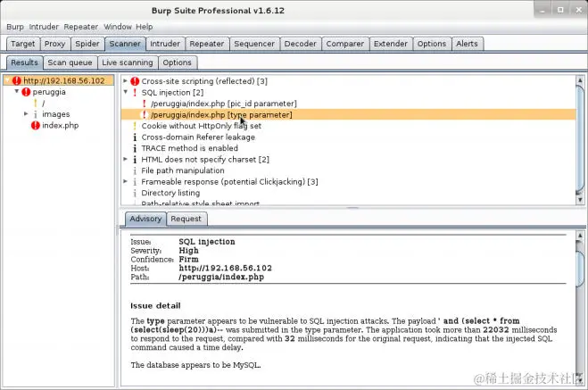588x390 pixels.
Task: Click the yellow warning icon beside the / entry
Action: pyautogui.click(x=36, y=104)
